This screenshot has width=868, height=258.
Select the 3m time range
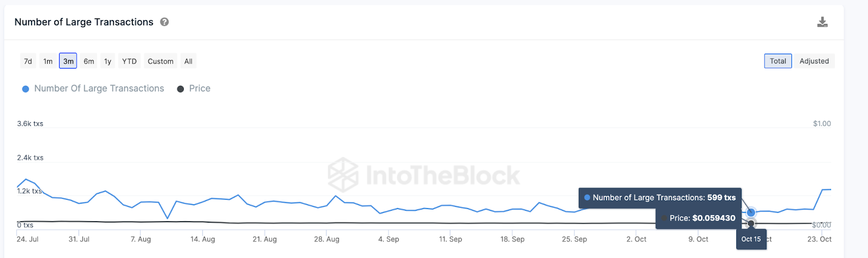(x=68, y=61)
